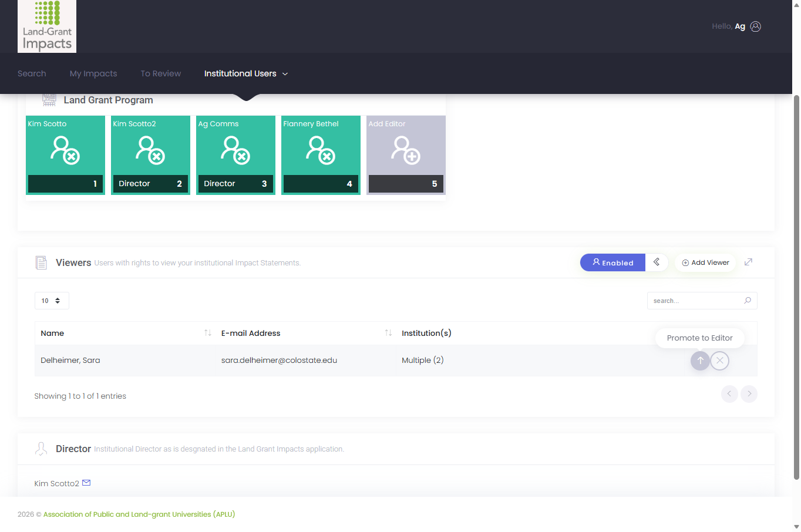Remove editor Kim Scotto2 card icon

coord(150,150)
